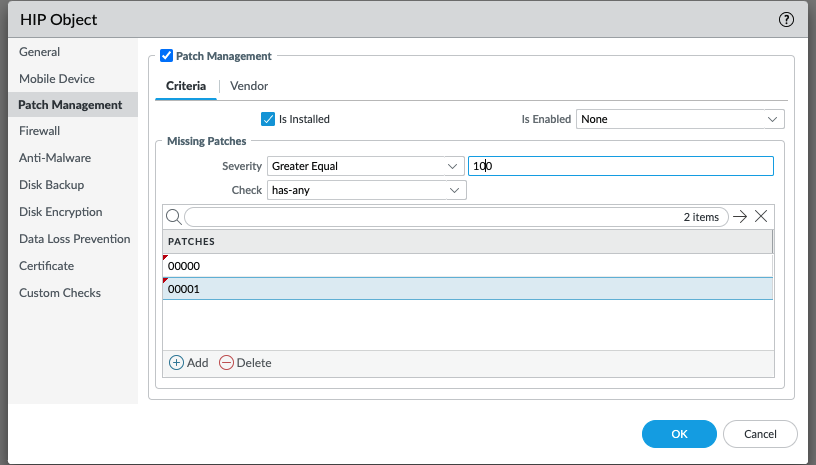This screenshot has height=465, width=816.
Task: Click the arrow icon next to 2 items
Action: [x=740, y=217]
